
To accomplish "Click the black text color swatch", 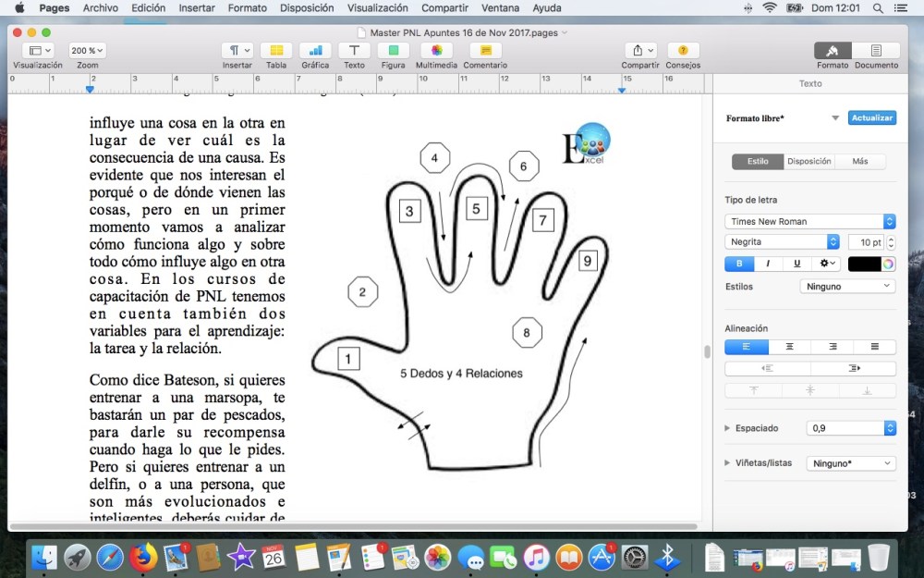I will [x=864, y=264].
